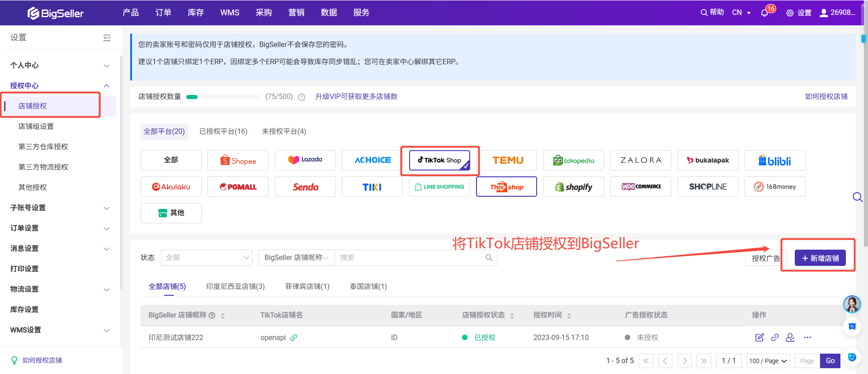The image size is (868, 374).
Task: Click the store authorization quota progress bar
Action: [223, 97]
